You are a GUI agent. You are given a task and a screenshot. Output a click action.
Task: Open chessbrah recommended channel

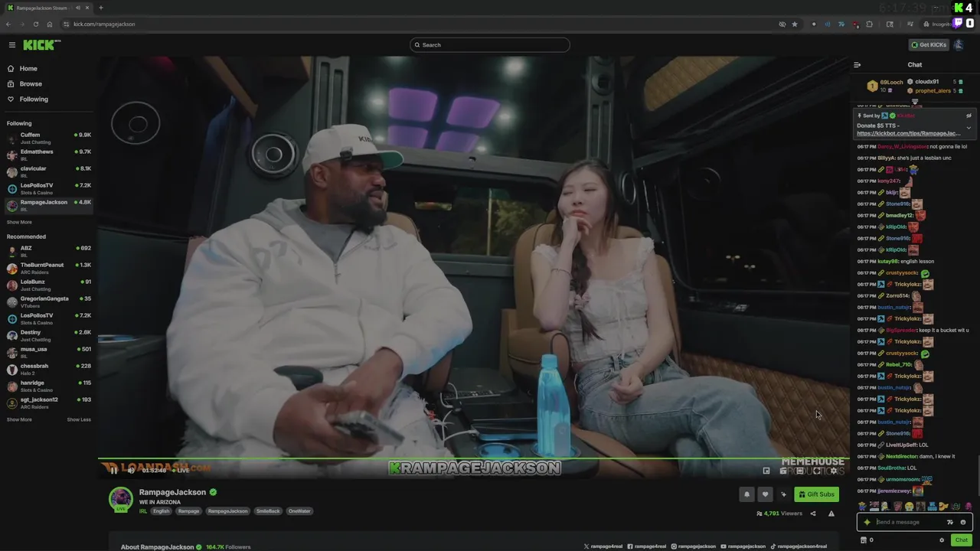(48, 369)
